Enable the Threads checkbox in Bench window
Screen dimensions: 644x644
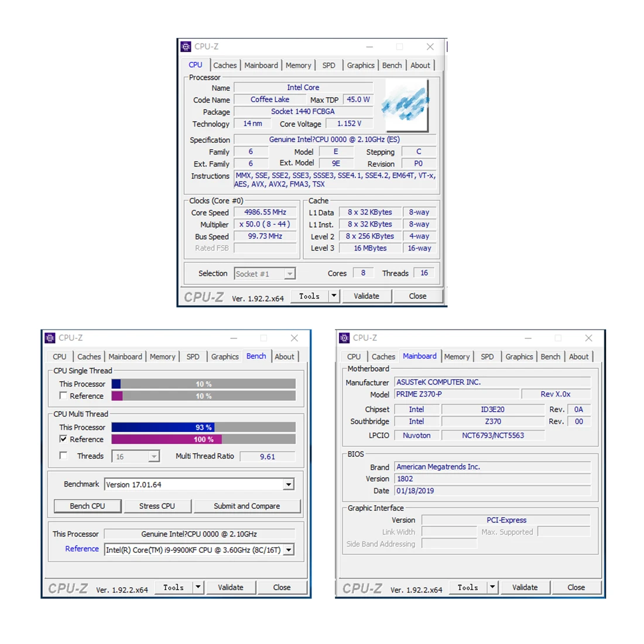(63, 455)
